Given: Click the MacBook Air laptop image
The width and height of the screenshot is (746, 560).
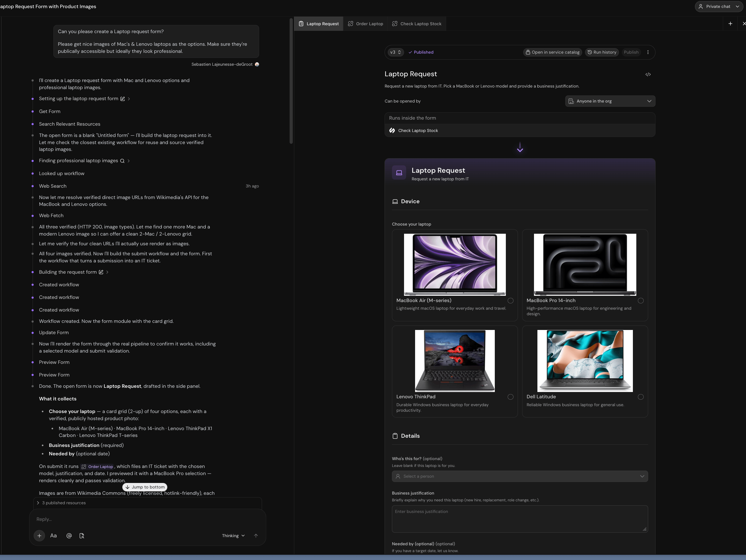Looking at the screenshot, I should 455,265.
